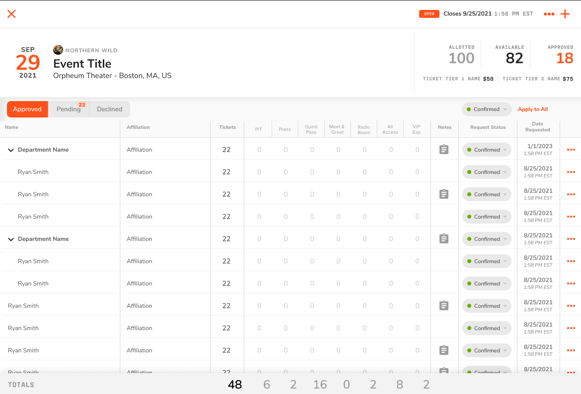Click the Radio Room column header

tap(364, 129)
